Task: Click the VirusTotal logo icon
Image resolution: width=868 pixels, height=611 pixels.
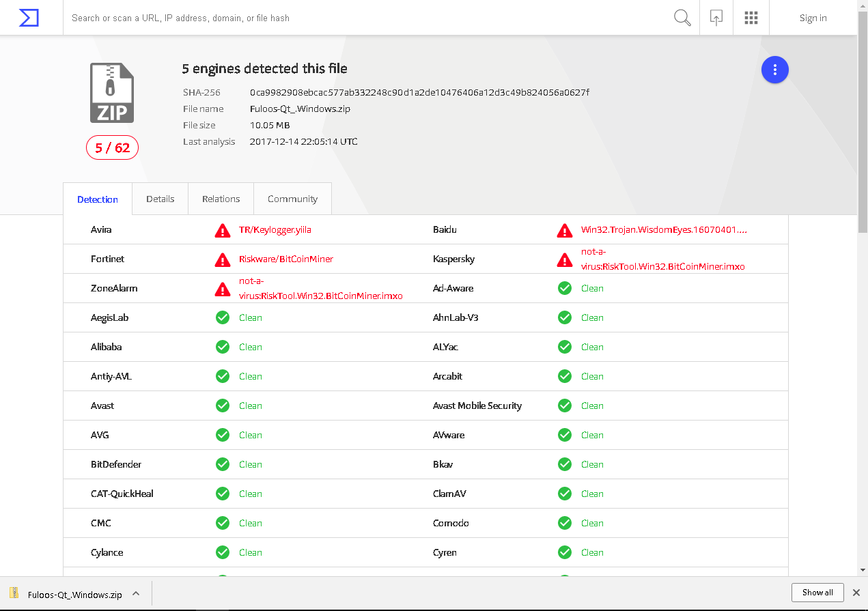Action: [x=29, y=18]
